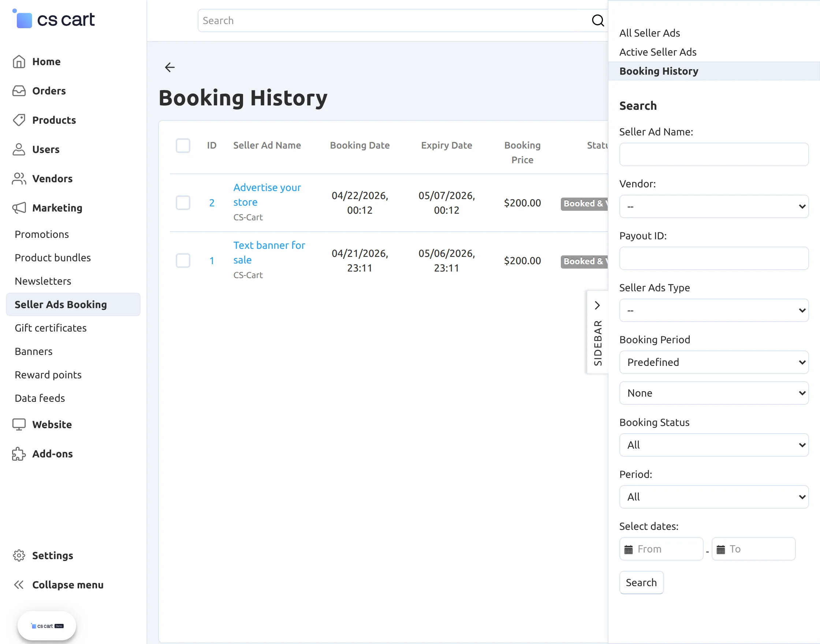Image resolution: width=820 pixels, height=644 pixels.
Task: Open the Period All dropdown
Action: coord(714,497)
